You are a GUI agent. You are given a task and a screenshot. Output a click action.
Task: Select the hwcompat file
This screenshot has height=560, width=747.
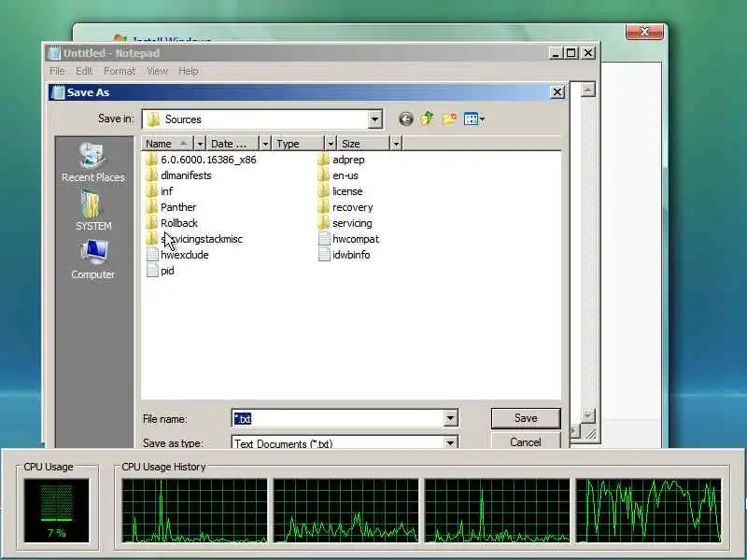pos(348,239)
